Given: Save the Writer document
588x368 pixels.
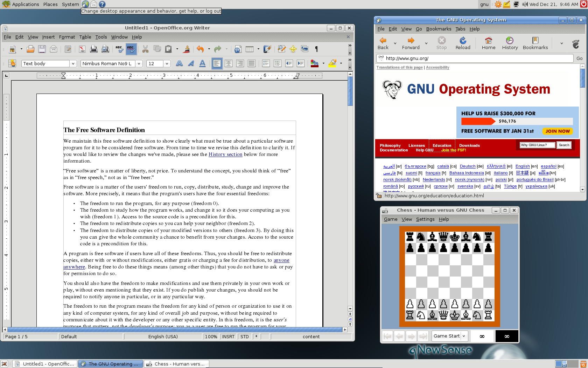Looking at the screenshot, I should point(42,49).
